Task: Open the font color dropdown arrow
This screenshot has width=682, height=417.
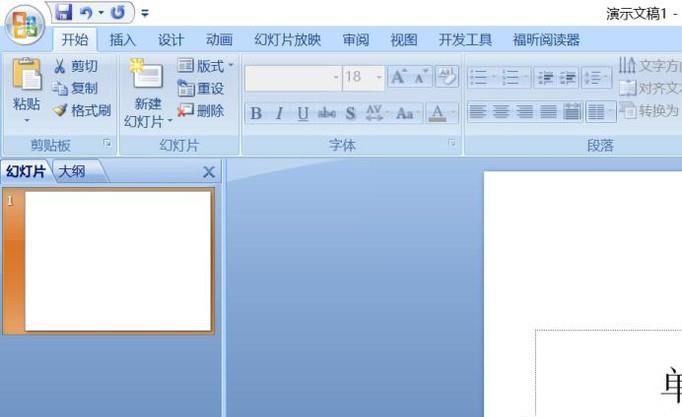Action: pos(453,113)
